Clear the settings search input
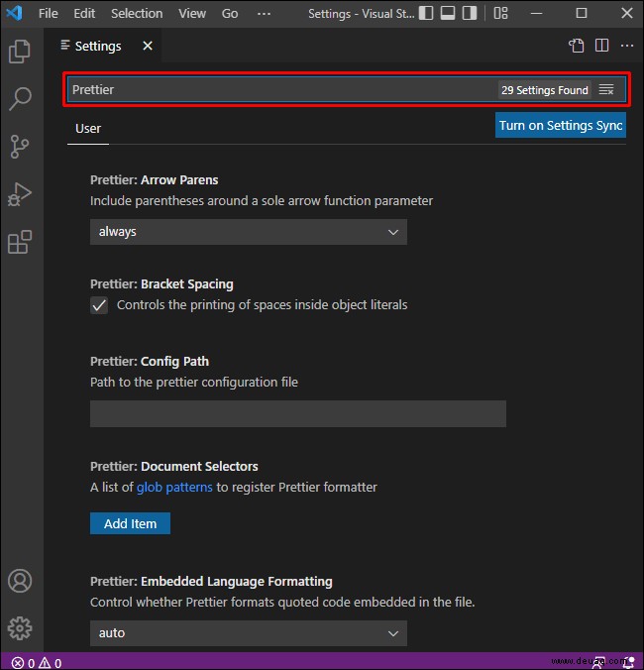 [x=606, y=90]
